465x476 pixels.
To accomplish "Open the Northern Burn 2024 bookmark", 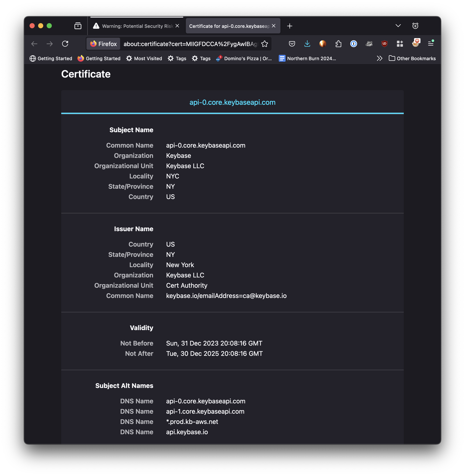I will pyautogui.click(x=307, y=58).
